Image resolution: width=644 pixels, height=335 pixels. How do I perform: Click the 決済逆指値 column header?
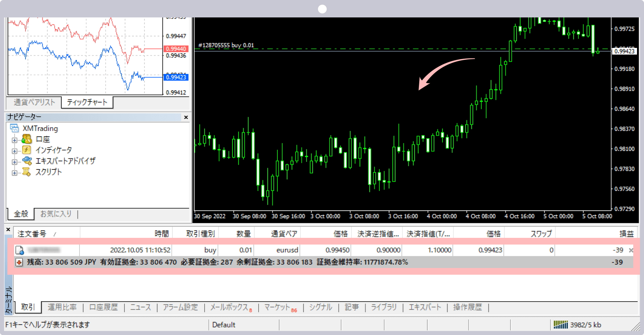click(377, 233)
